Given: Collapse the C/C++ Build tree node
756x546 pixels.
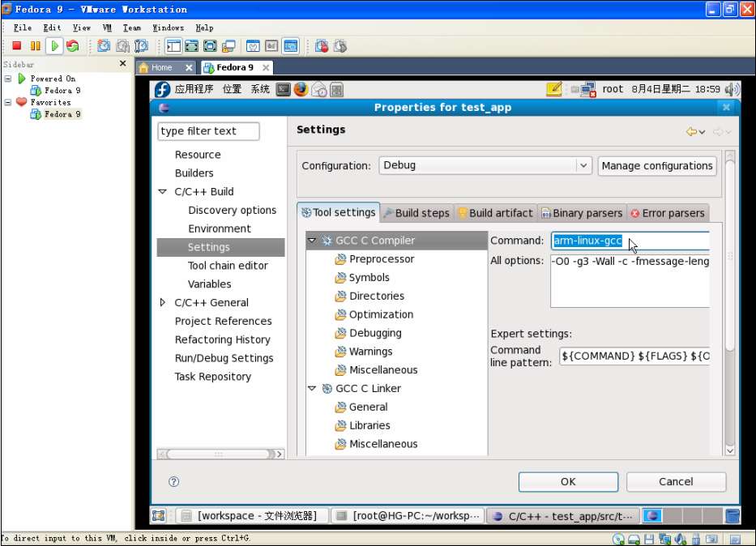Looking at the screenshot, I should 163,191.
